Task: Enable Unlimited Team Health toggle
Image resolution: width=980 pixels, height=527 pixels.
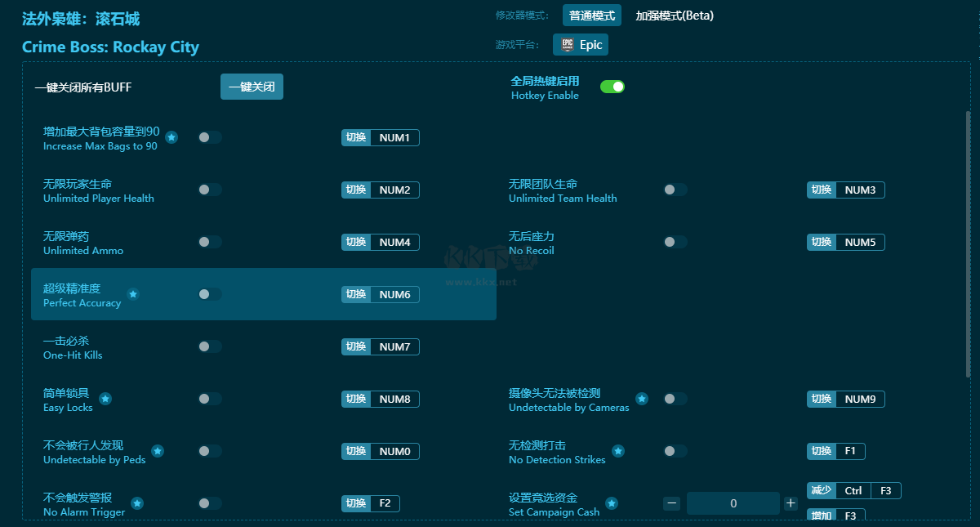Action: click(675, 190)
